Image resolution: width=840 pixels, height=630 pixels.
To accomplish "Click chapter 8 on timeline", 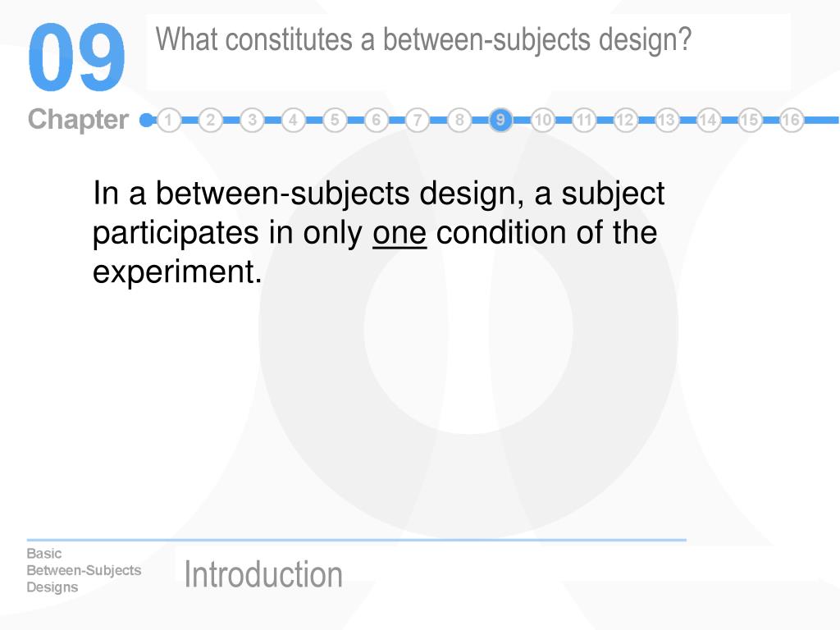I will coord(459,120).
